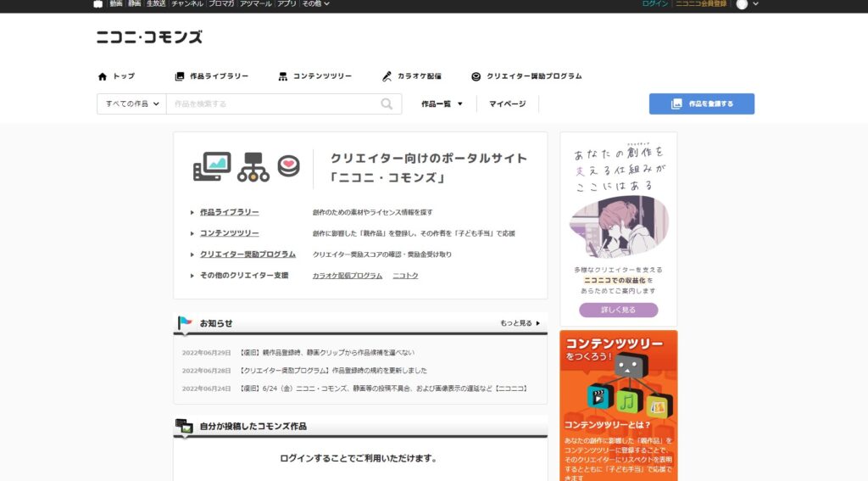This screenshot has height=481, width=868.
Task: Click もっと見る in お知らせ
Action: click(x=520, y=323)
